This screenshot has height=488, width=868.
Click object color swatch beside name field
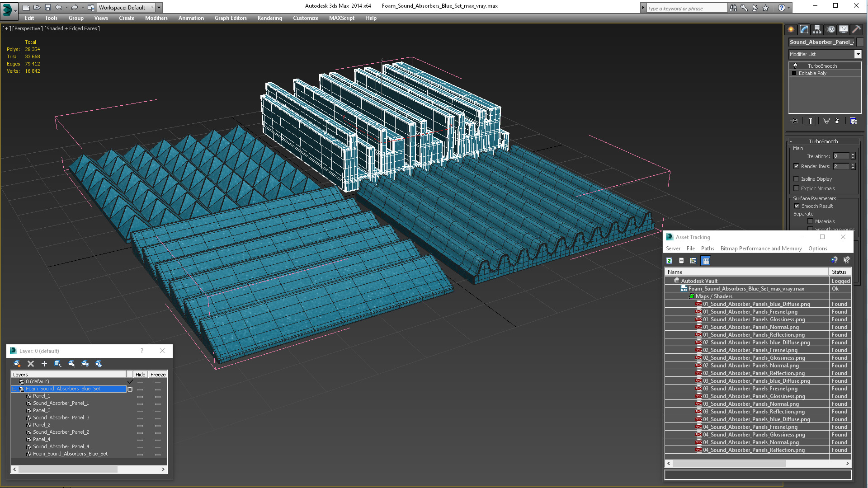point(860,42)
